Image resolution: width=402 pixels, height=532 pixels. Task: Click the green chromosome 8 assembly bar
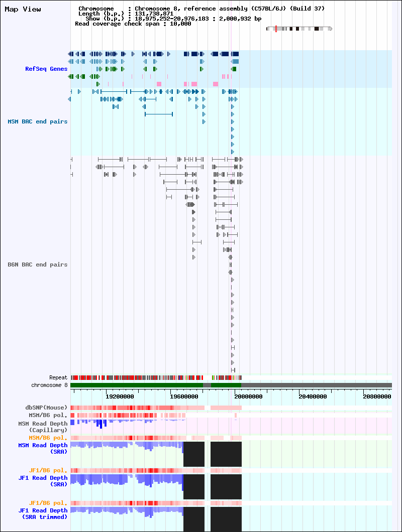click(x=137, y=385)
